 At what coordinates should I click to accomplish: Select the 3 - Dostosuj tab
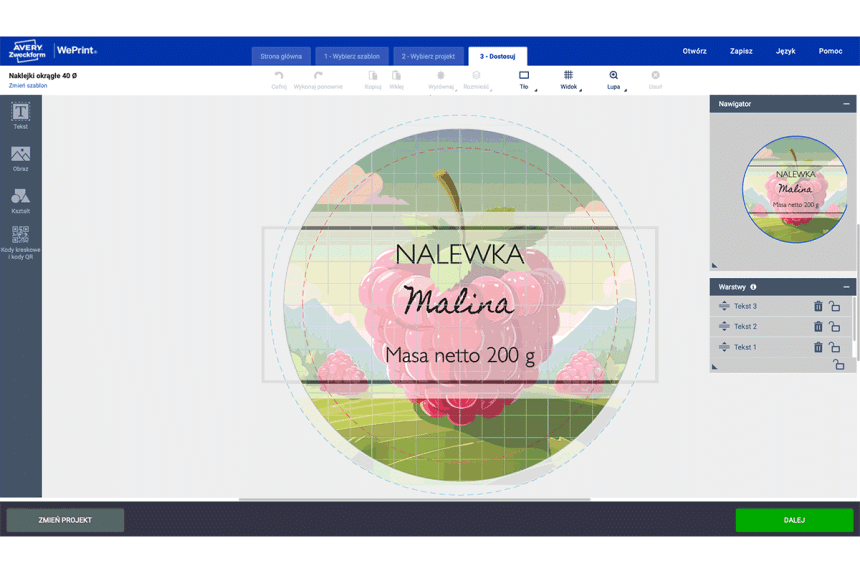pos(497,56)
